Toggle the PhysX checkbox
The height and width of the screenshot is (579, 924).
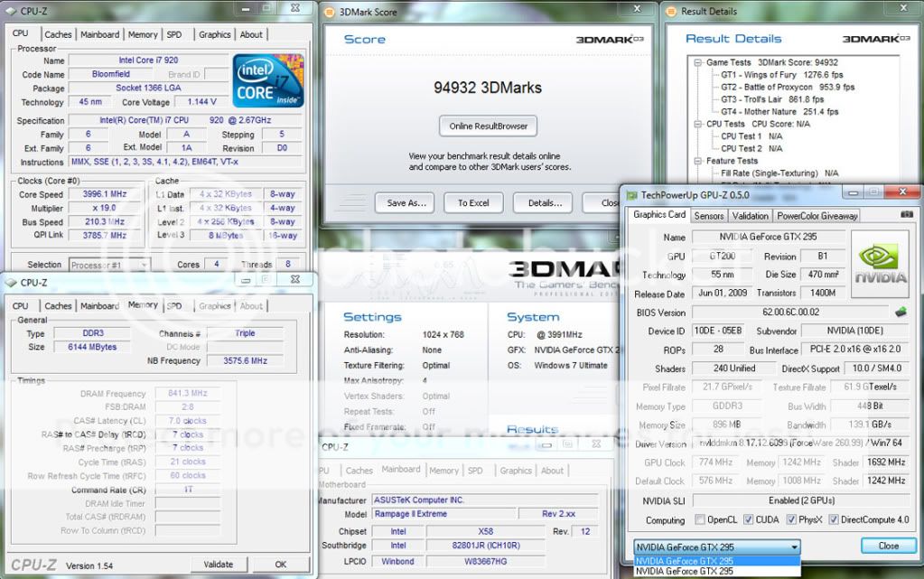coord(791,519)
